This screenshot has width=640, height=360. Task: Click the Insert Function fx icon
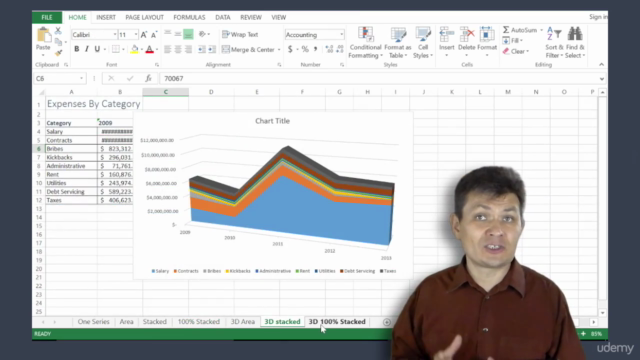(x=148, y=78)
